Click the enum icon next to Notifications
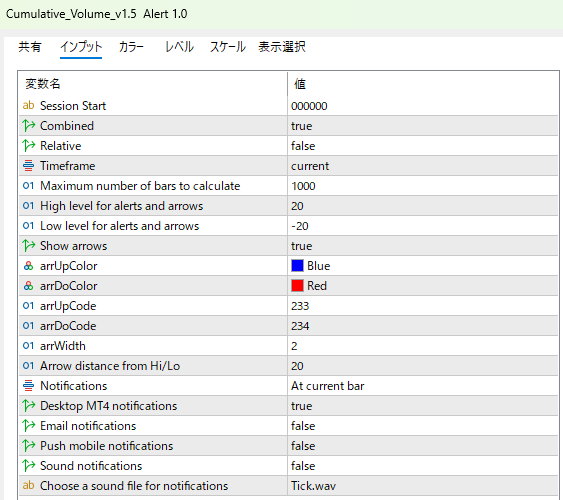Screen dimensions: 563x500 [28, 385]
